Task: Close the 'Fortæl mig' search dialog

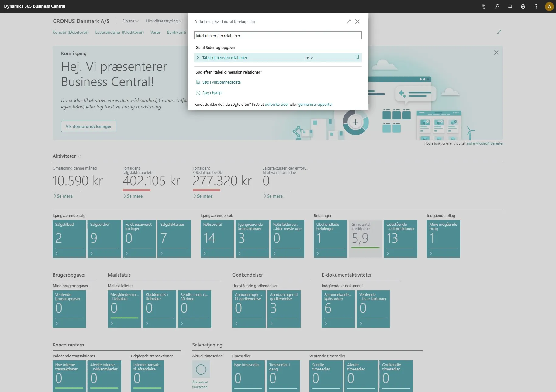Action: (357, 22)
